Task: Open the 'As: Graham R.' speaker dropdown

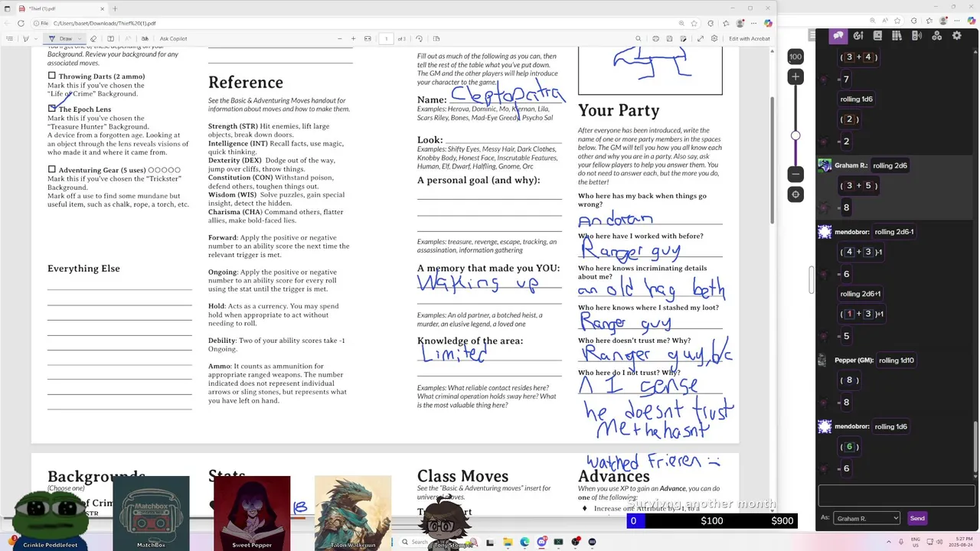Action: [x=867, y=518]
